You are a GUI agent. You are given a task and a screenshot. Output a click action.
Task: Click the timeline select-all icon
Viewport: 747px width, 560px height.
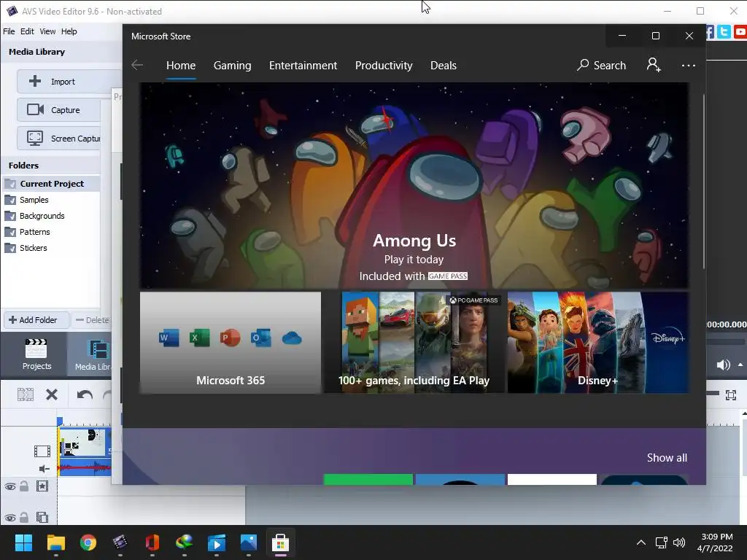point(26,394)
